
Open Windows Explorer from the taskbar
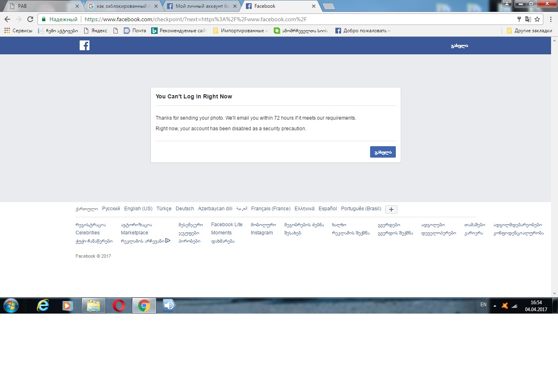[x=94, y=305]
